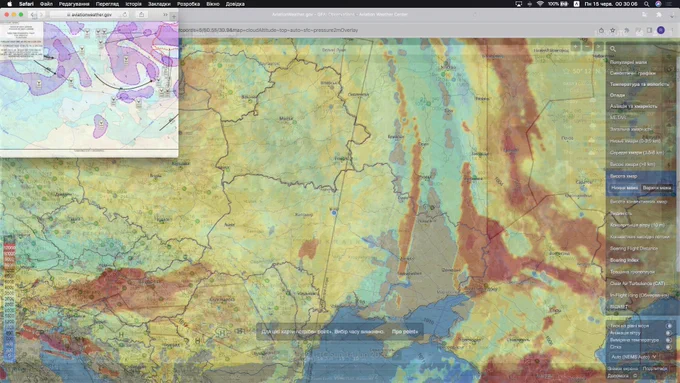
Task: Open the Довідка menu
Action: pyautogui.click(x=235, y=4)
